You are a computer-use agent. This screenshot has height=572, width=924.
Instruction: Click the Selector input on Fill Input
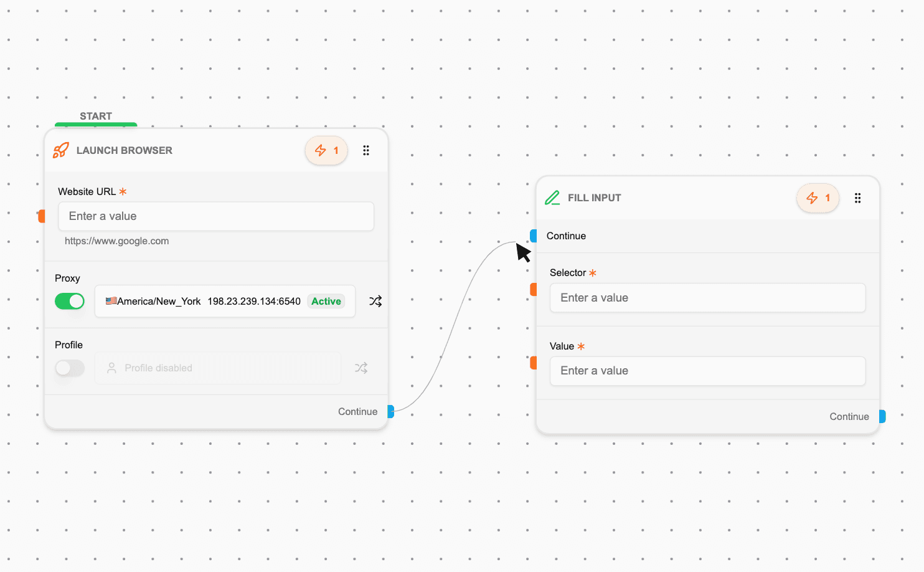pyautogui.click(x=707, y=298)
